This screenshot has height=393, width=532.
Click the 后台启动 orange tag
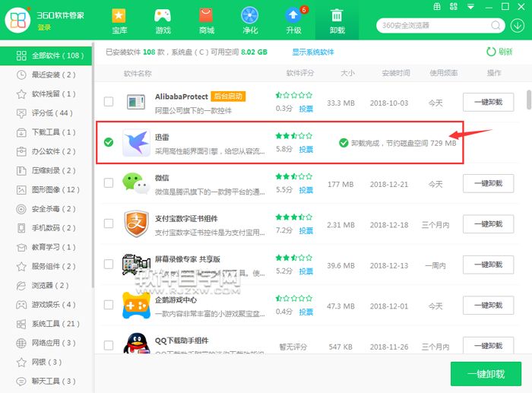tap(228, 97)
